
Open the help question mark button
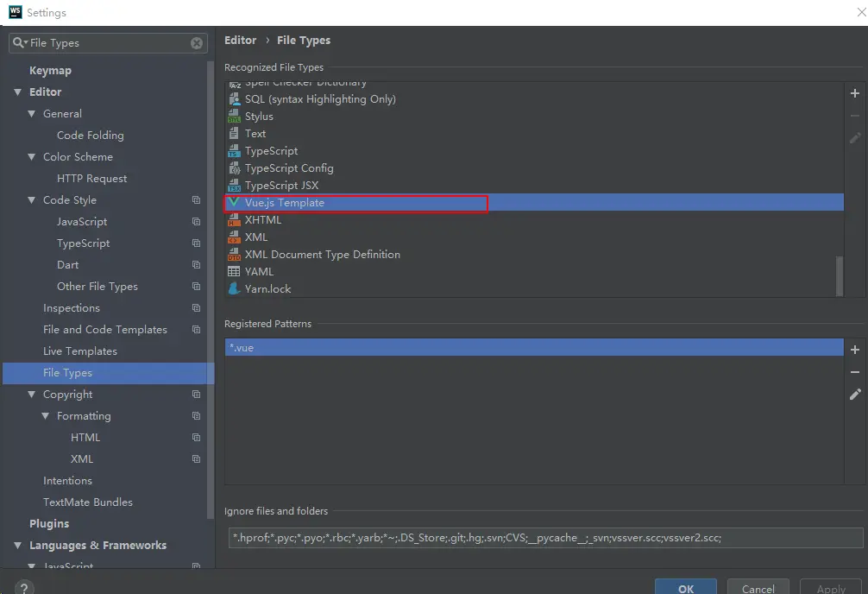pyautogui.click(x=24, y=588)
